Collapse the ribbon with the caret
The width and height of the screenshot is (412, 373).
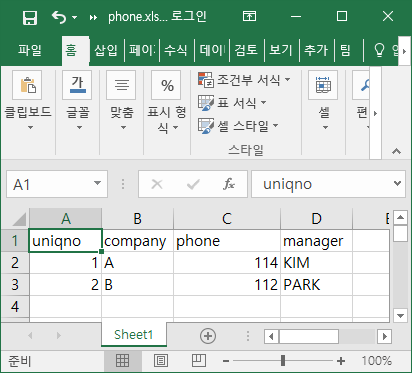(396, 151)
